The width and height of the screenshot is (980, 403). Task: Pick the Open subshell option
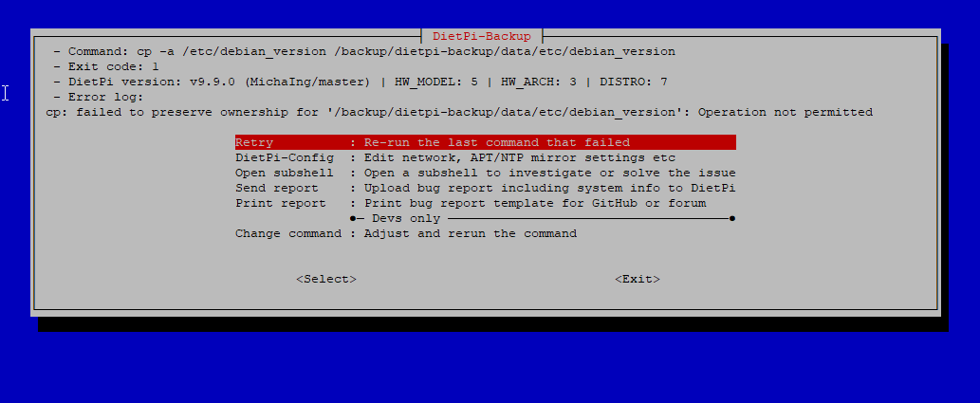click(485, 173)
